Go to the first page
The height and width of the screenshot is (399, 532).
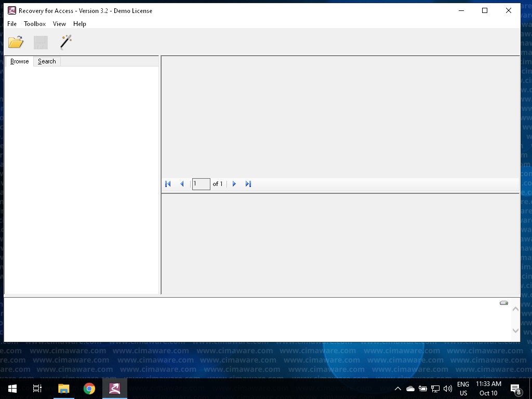coord(168,184)
